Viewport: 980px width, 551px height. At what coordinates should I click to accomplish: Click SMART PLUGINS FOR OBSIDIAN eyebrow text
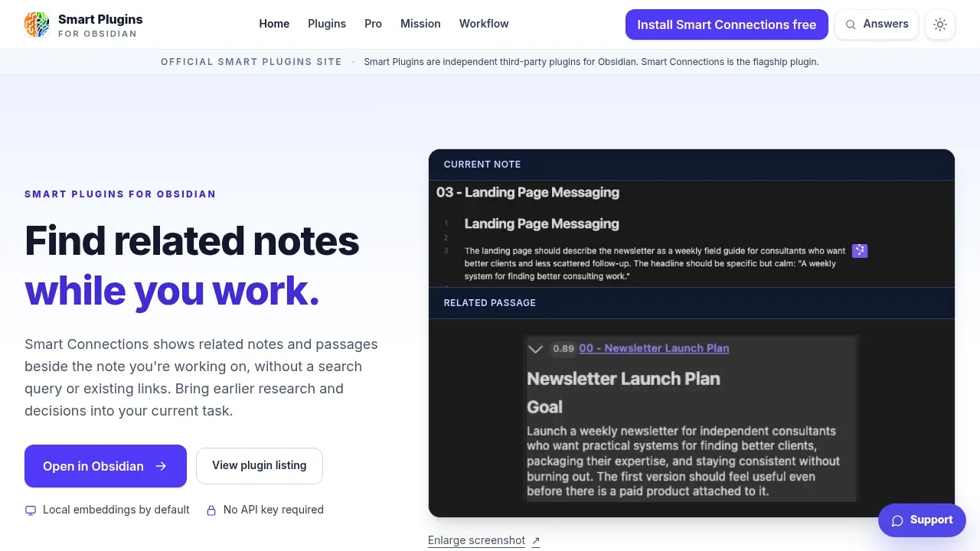tap(120, 194)
